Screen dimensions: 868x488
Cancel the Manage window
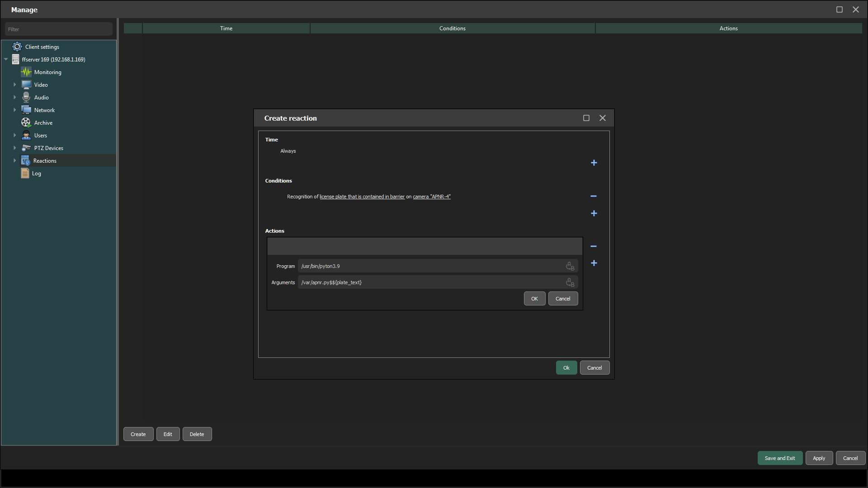[x=850, y=458]
